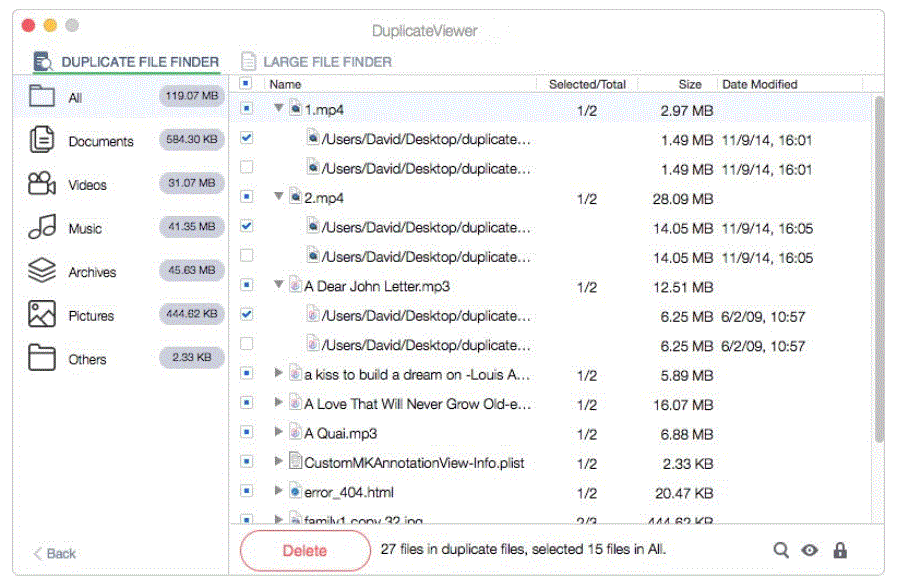Click the 20.47 KB size value
The image size is (897, 586).
(684, 493)
